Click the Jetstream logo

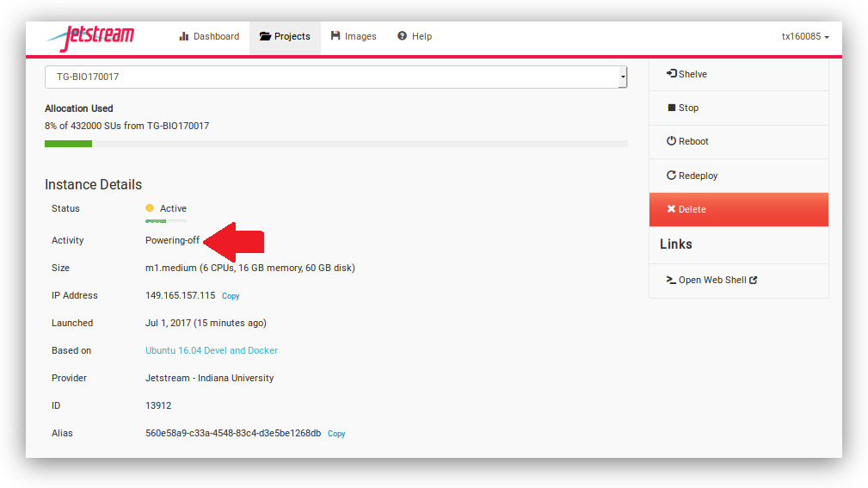[90, 37]
